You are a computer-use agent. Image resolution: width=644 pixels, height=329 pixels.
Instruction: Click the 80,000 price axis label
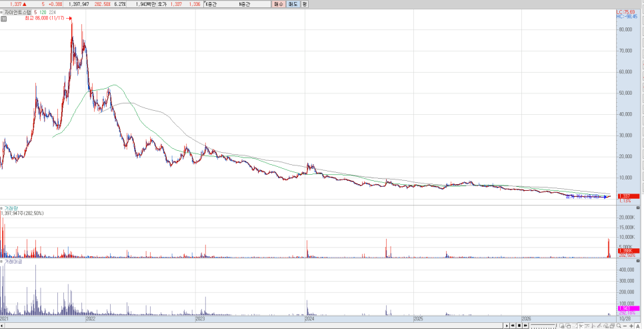click(625, 29)
